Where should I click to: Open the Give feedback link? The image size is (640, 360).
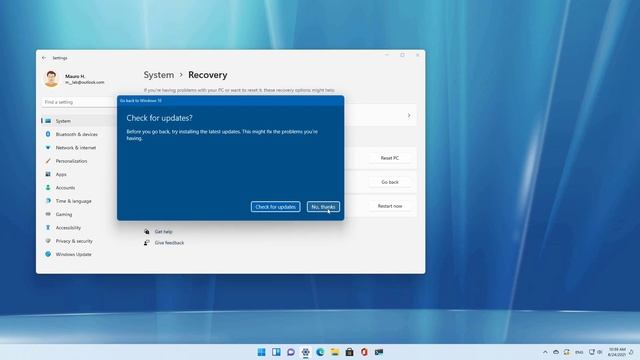click(169, 243)
